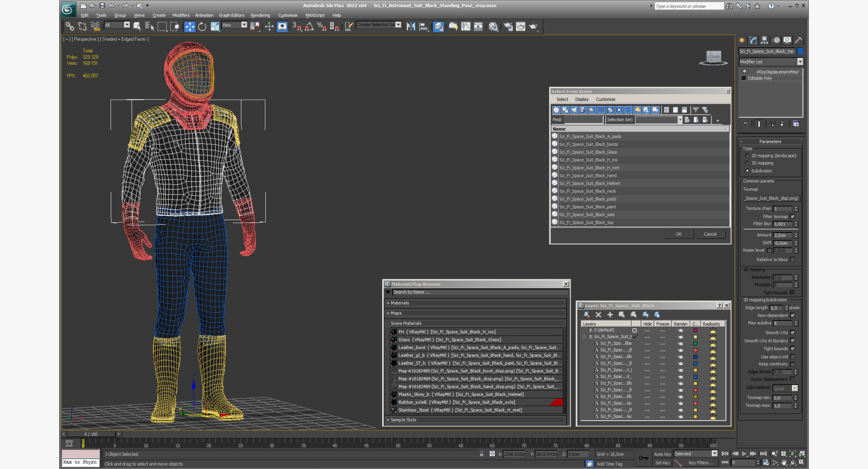
Task: Open Render Setup icon
Action: coord(507,26)
